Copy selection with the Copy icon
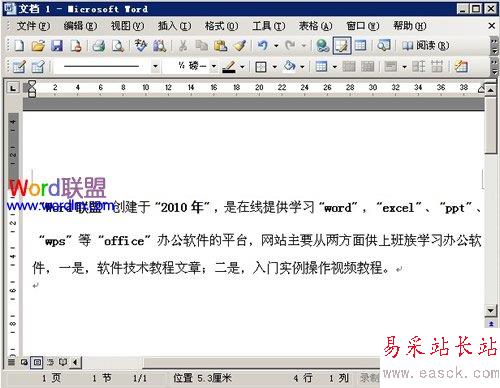Viewport: 500px width, 388px height. pos(201,46)
